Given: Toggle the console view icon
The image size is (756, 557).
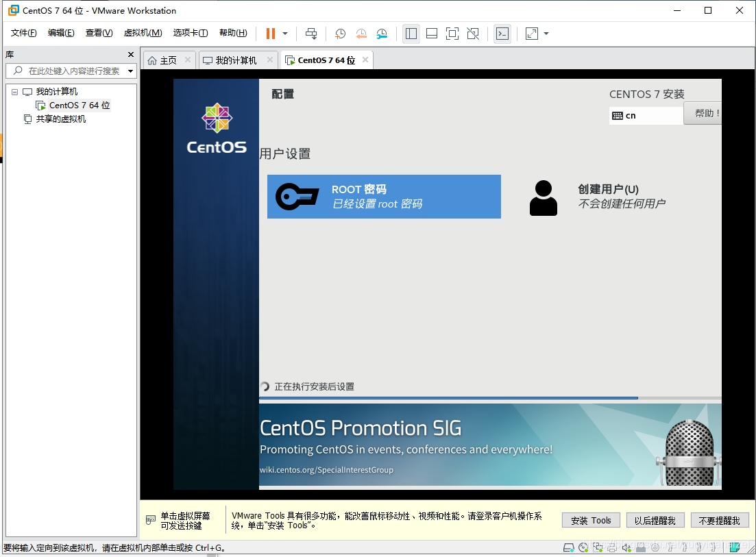Looking at the screenshot, I should [x=502, y=34].
